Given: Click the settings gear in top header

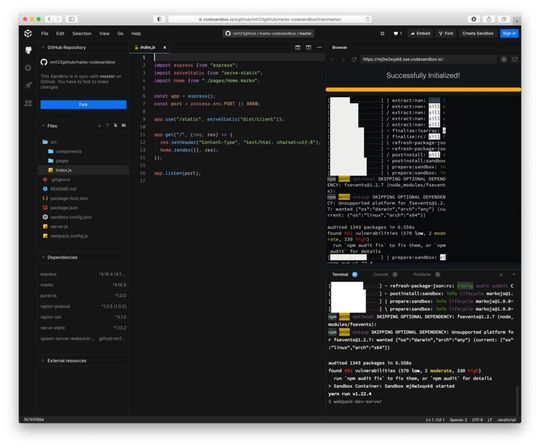Looking at the screenshot, I should point(382,33).
